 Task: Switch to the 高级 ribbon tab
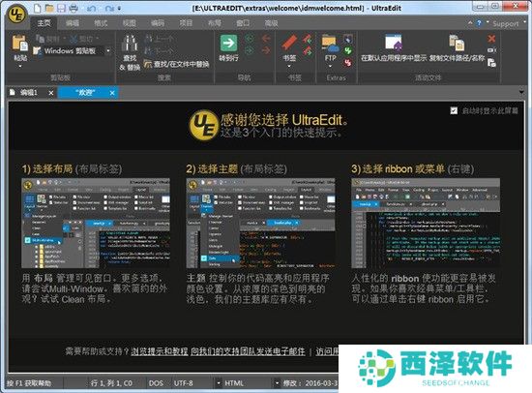click(271, 23)
